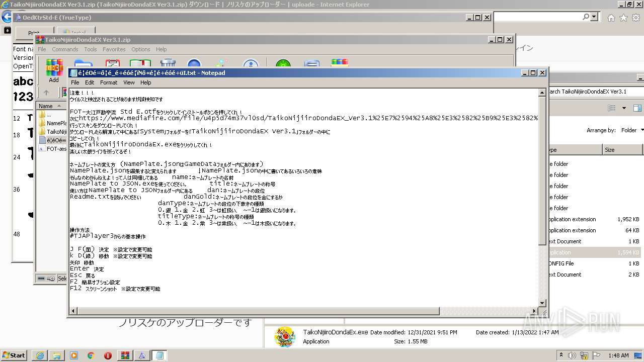The width and height of the screenshot is (644, 362).
Task: Click Print button in font viewer
Action: [x=34, y=33]
